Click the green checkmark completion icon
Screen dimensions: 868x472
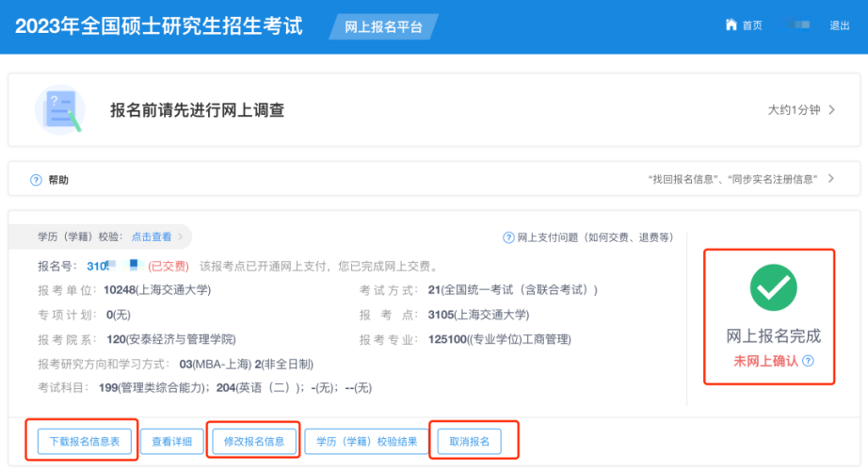coord(773,287)
